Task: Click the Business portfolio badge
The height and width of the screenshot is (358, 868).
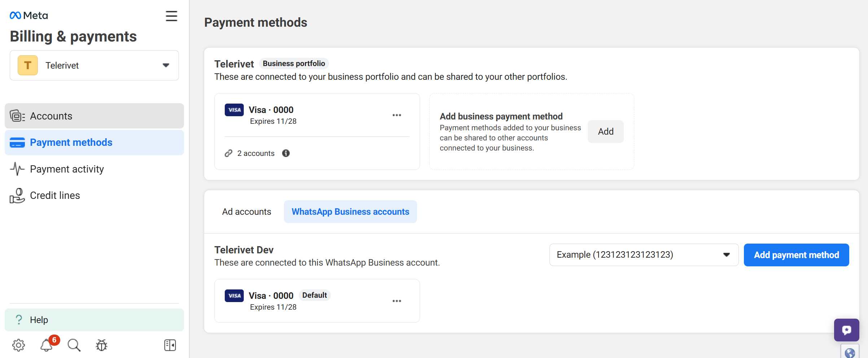Action: pos(294,64)
